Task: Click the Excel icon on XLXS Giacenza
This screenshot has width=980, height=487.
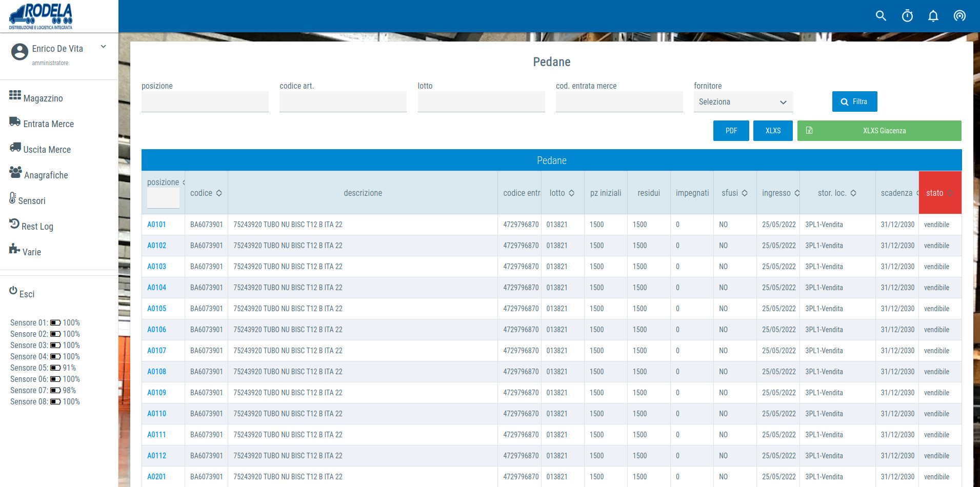Action: 809,131
